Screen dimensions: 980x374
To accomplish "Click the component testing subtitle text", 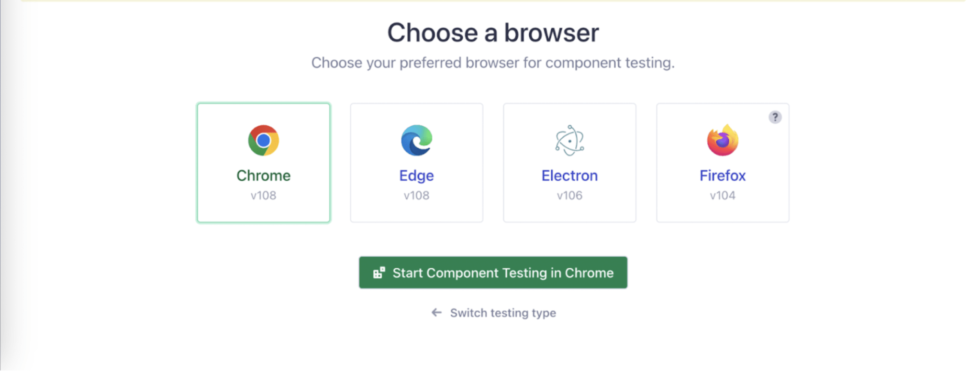I will point(493,62).
